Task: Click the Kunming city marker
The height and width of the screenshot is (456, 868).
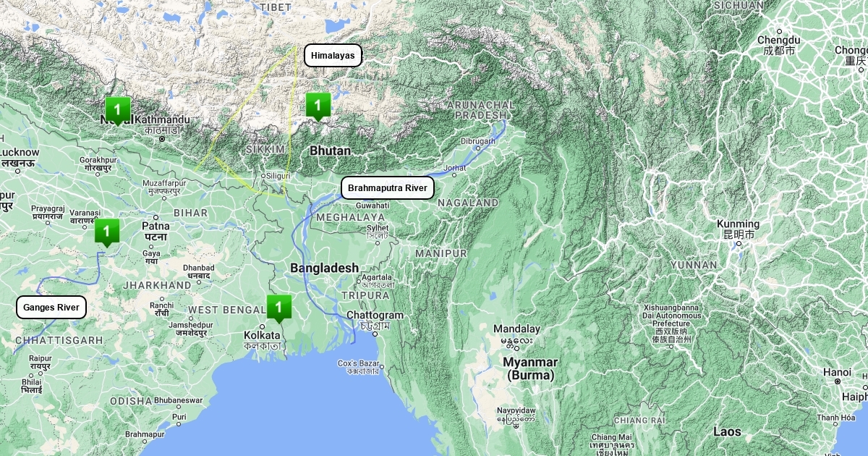Action: pos(738,242)
